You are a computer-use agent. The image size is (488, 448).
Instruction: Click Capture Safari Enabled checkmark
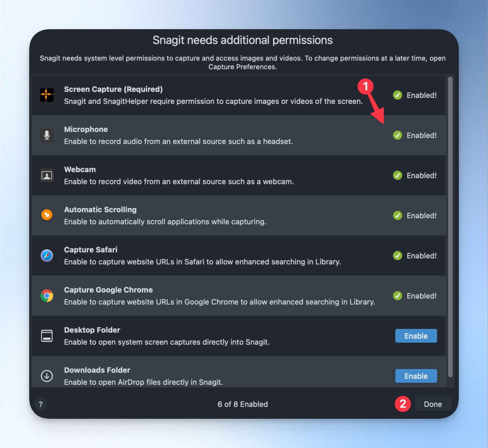[x=397, y=256]
